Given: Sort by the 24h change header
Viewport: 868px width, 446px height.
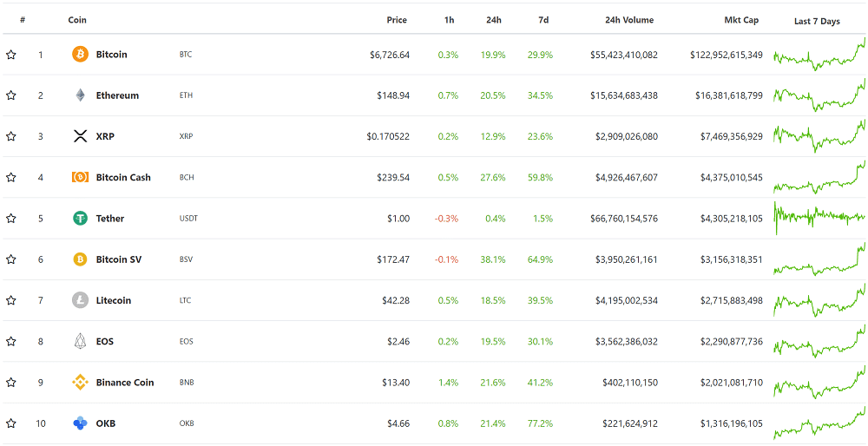Looking at the screenshot, I should click(x=494, y=20).
